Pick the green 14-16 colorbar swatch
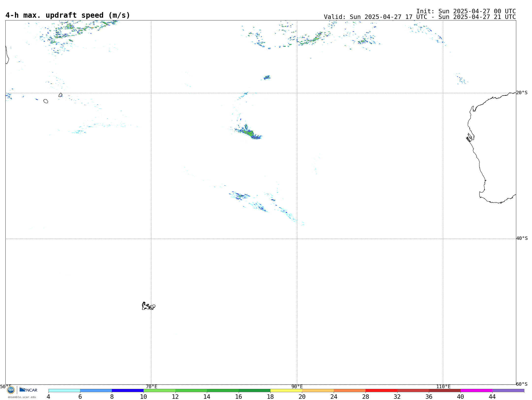 click(x=223, y=391)
